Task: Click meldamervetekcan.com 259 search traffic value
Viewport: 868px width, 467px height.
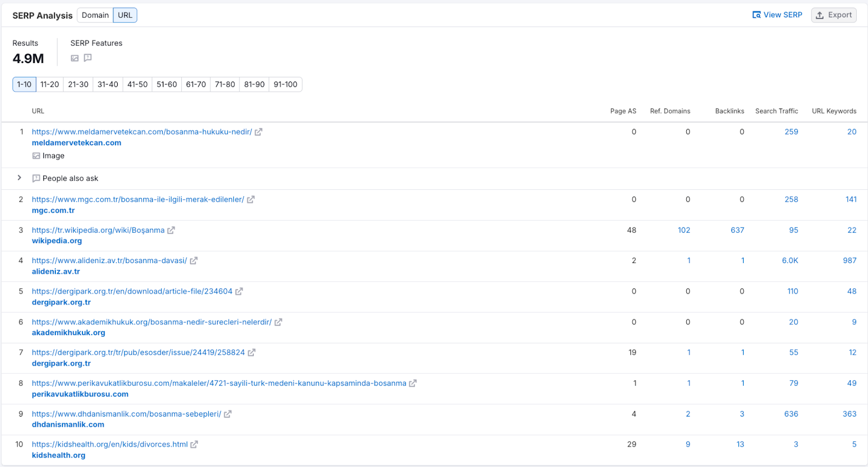Action: [792, 132]
